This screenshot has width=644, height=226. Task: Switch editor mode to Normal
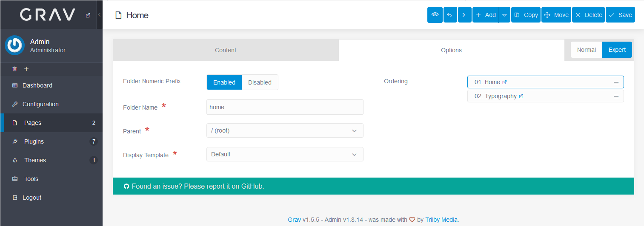coord(586,50)
